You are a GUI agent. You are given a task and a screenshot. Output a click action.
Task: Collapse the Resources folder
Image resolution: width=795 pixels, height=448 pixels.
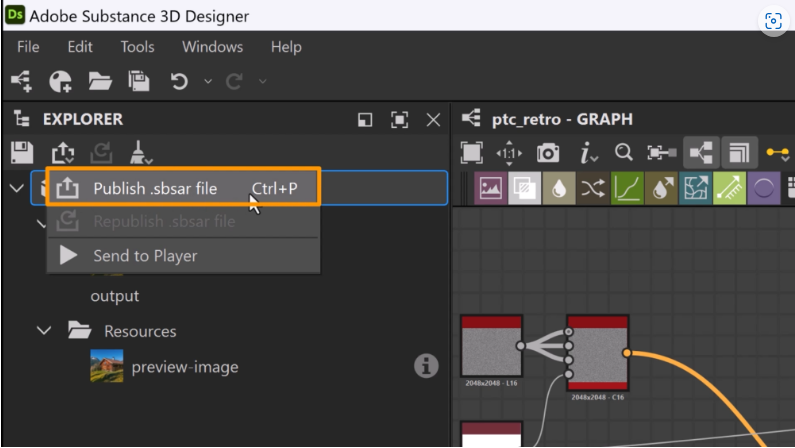pyautogui.click(x=44, y=331)
